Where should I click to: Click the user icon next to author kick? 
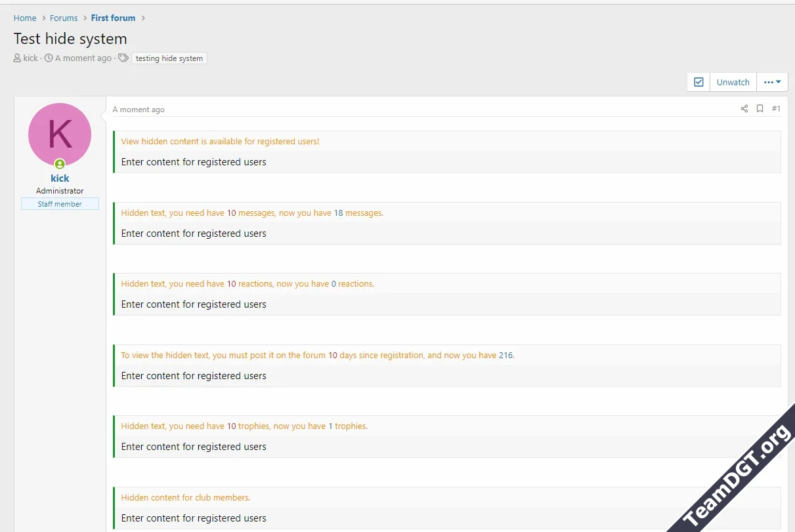pos(16,58)
